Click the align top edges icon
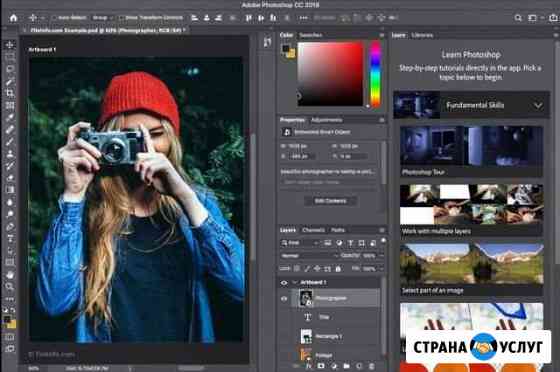 (249, 17)
